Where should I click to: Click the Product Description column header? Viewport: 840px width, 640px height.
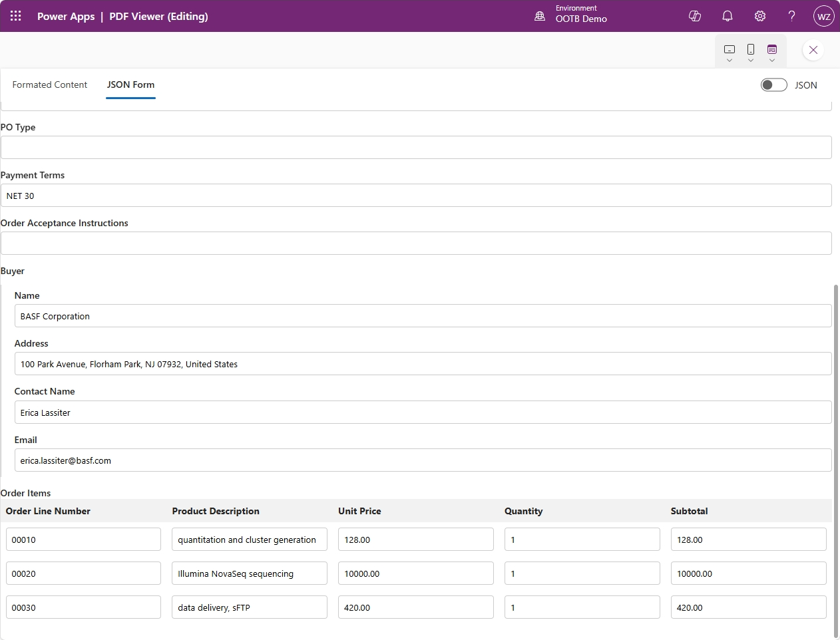(x=216, y=511)
